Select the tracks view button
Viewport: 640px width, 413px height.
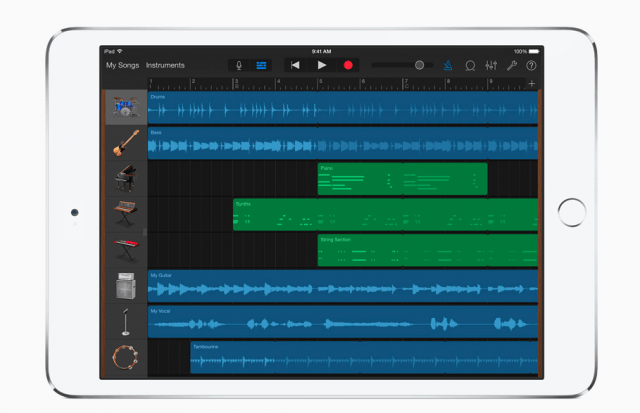pos(261,65)
